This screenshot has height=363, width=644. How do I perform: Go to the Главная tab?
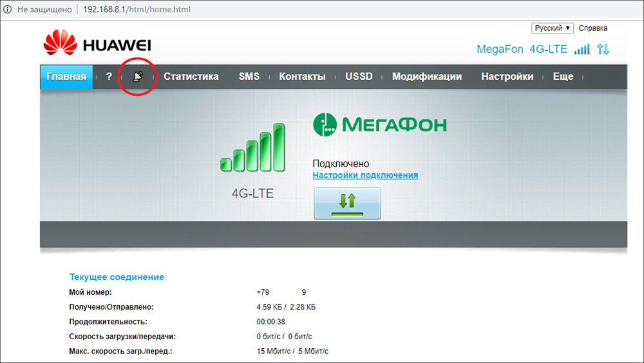pyautogui.click(x=66, y=77)
